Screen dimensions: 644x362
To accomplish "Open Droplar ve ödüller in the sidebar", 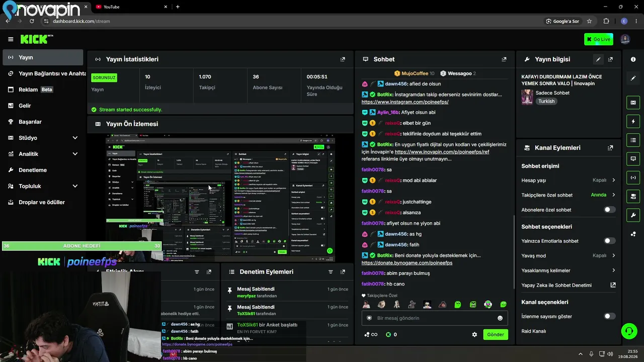I will tap(43, 202).
